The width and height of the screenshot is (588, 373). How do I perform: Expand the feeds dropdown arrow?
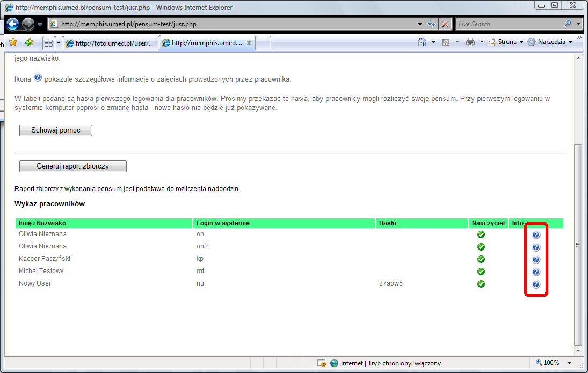tap(458, 42)
